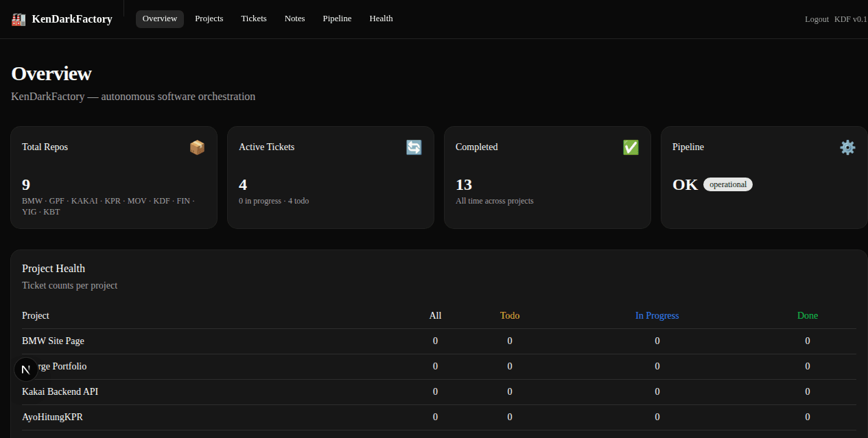Select the Kakai Backend API row name

click(x=60, y=391)
